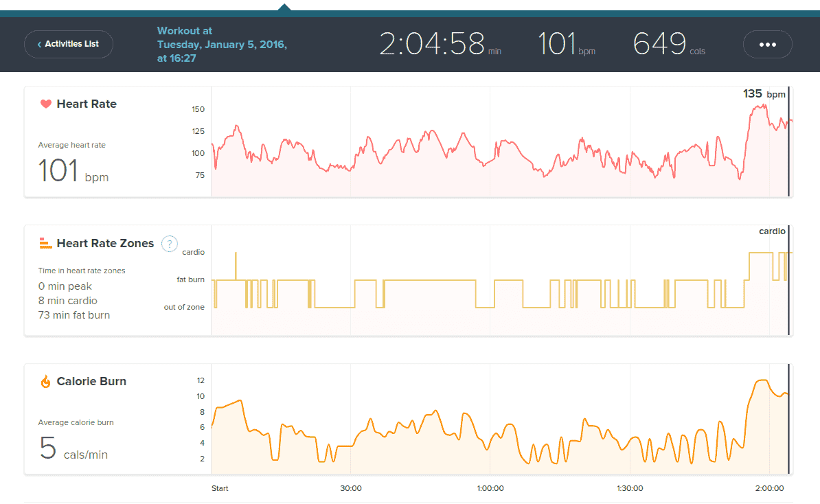The width and height of the screenshot is (820, 504).
Task: Click the 1:30:00 label on the time axis
Action: 629,488
